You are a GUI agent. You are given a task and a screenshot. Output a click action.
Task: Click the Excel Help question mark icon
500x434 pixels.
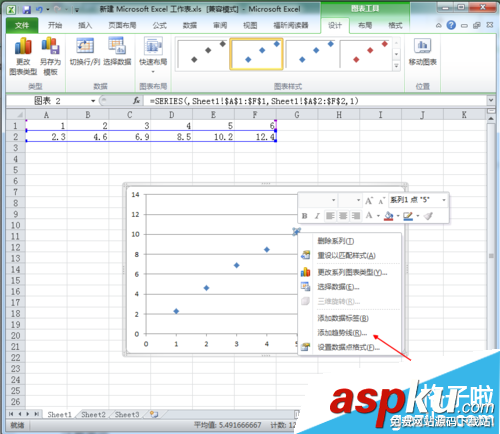pos(451,25)
